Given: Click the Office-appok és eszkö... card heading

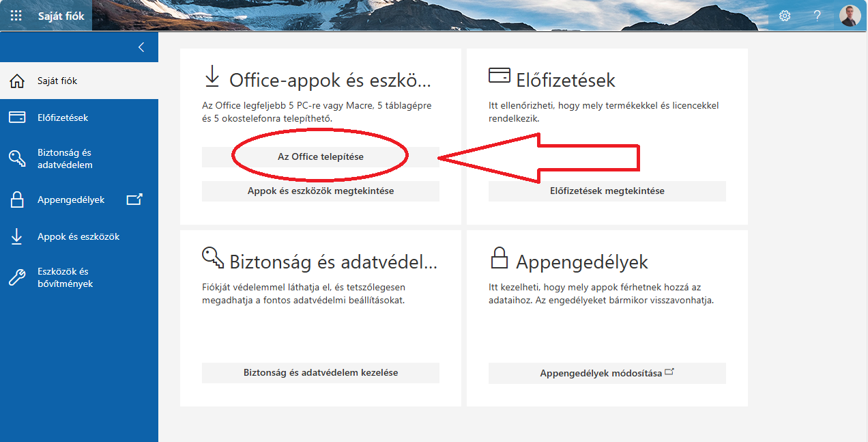Looking at the screenshot, I should [330, 81].
